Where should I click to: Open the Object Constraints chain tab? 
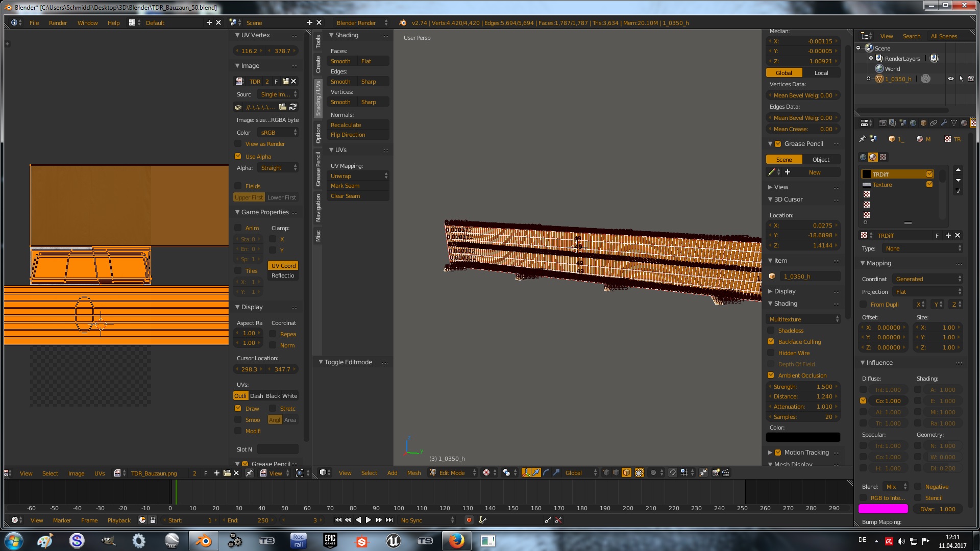[x=933, y=123]
